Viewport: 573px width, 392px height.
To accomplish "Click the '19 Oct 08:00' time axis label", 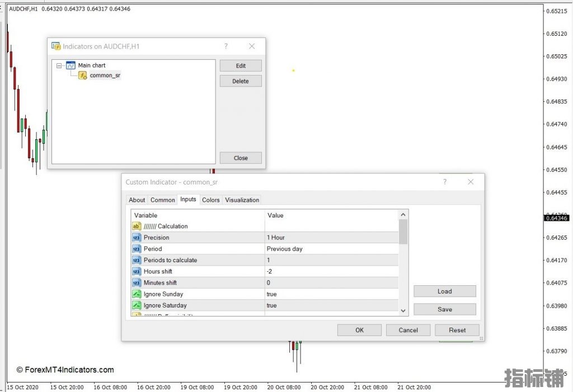I will coord(197,388).
